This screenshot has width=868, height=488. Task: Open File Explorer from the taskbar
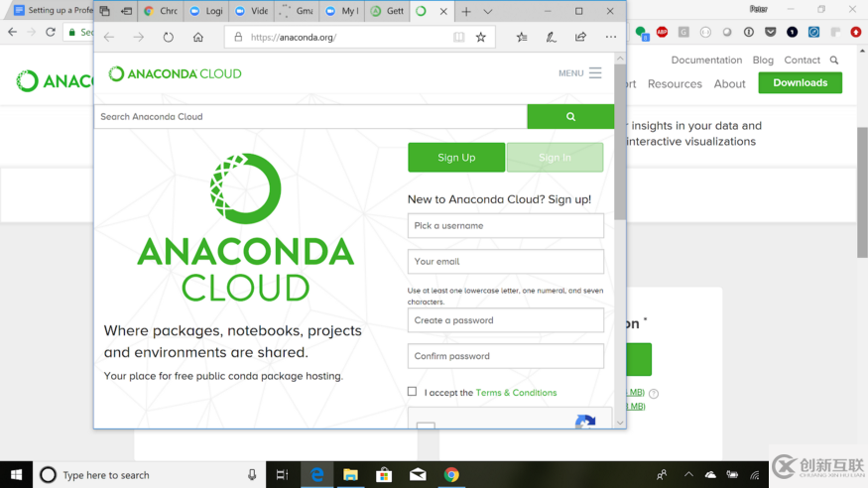click(x=350, y=475)
